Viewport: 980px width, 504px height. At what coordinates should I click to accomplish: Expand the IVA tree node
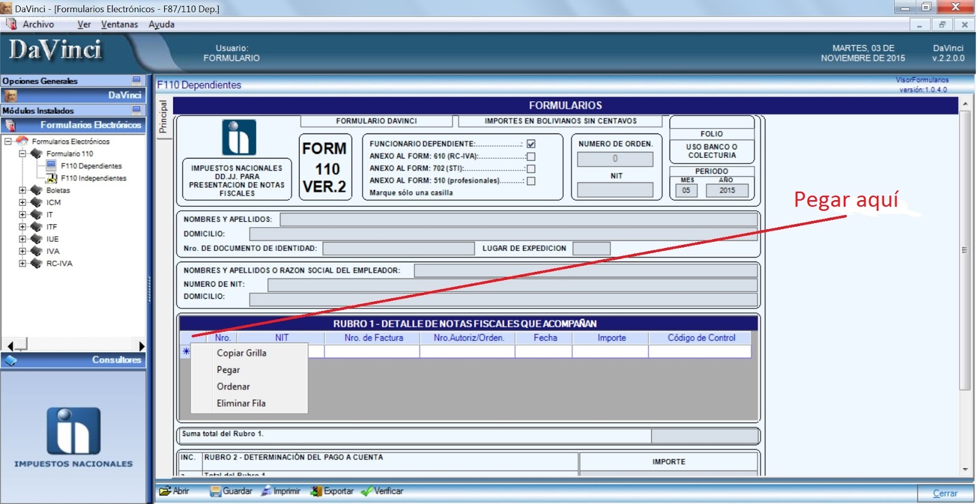(x=23, y=251)
